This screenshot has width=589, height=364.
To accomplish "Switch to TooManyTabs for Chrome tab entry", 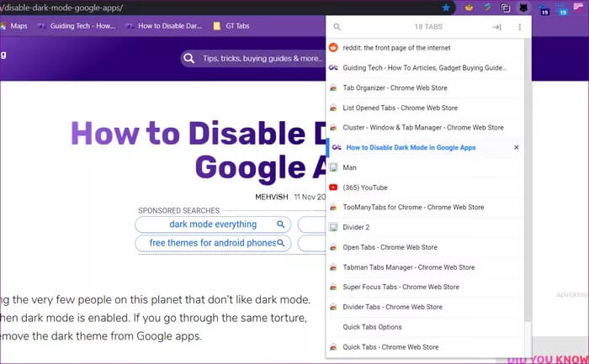I will tap(425, 207).
